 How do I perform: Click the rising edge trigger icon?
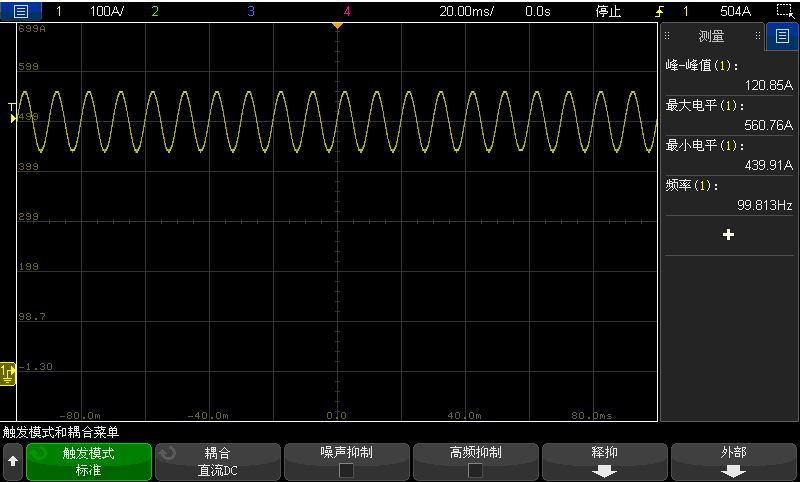(x=658, y=12)
